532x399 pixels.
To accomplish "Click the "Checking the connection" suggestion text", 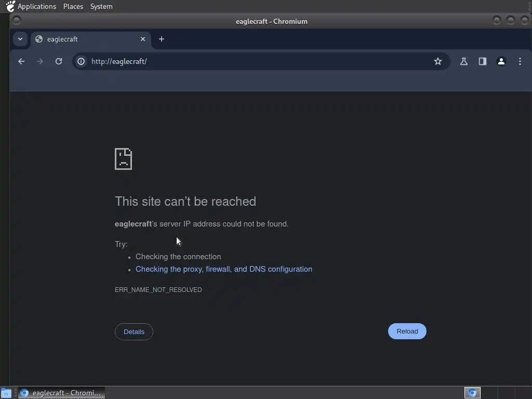I will click(x=178, y=257).
